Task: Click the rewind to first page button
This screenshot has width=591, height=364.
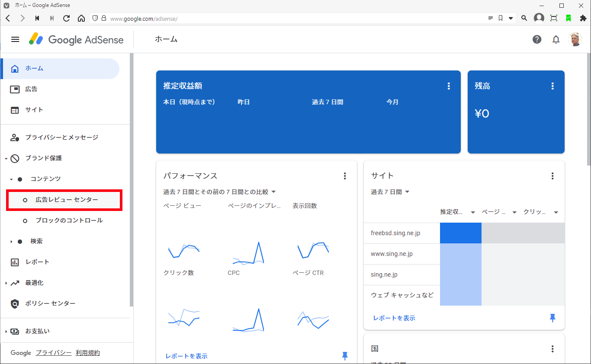Action: point(37,18)
